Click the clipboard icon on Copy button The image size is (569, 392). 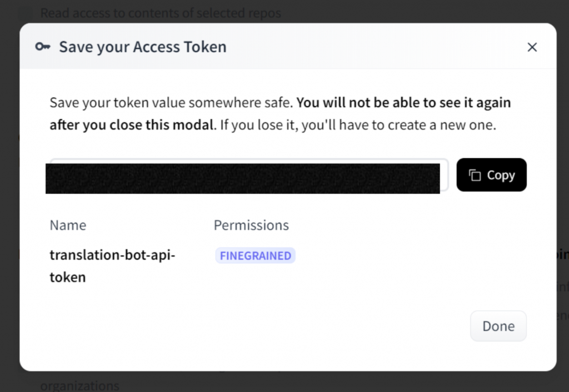pyautogui.click(x=475, y=175)
